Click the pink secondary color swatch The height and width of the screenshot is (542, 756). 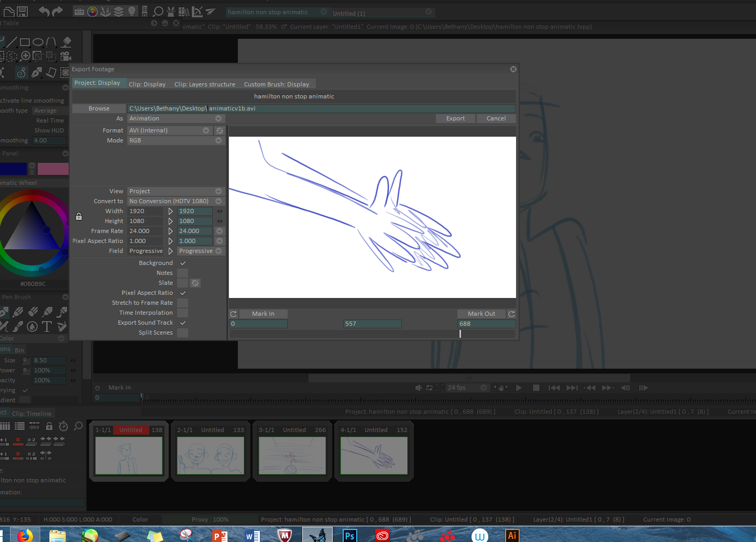click(53, 169)
